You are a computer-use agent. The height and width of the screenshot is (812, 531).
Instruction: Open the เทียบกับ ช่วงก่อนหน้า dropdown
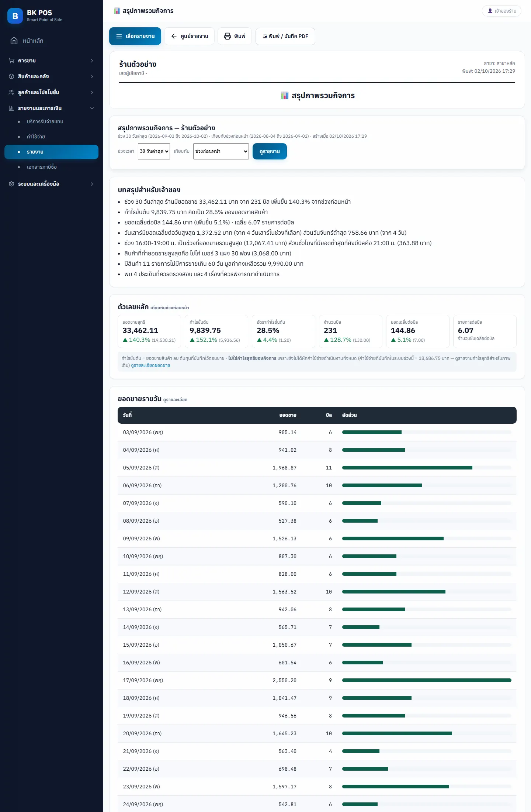(x=221, y=151)
